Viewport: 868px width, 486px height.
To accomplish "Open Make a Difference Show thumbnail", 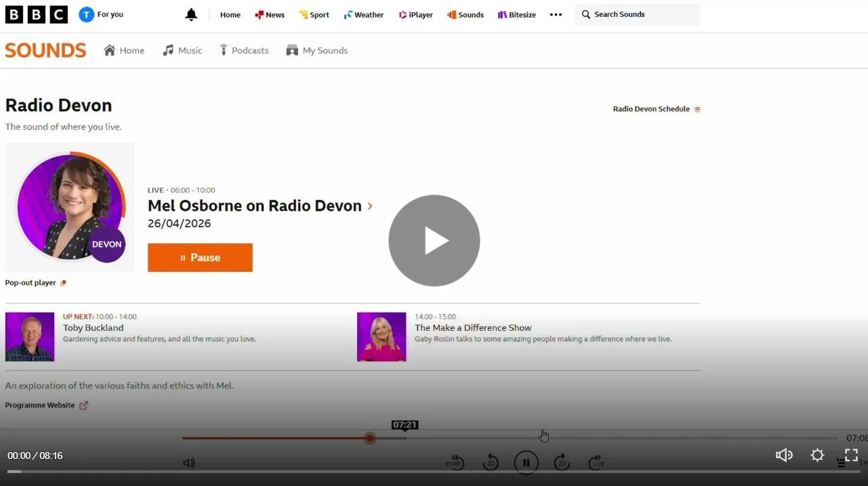I will click(x=381, y=337).
